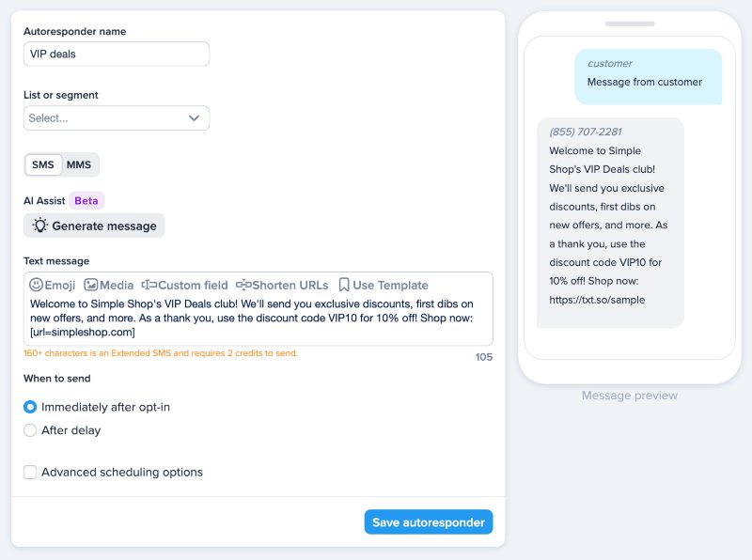Click the Shorten URLs link icon
Screen dimensions: 752x560
[243, 285]
